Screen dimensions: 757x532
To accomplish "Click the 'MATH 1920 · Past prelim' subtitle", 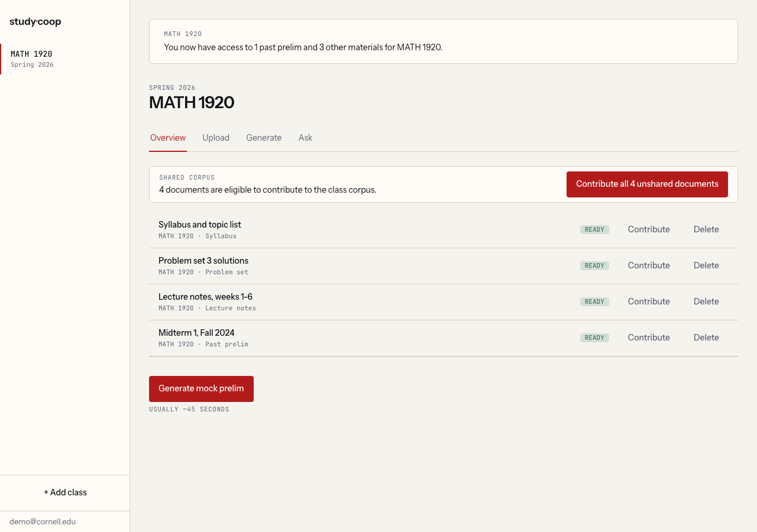I will click(203, 344).
